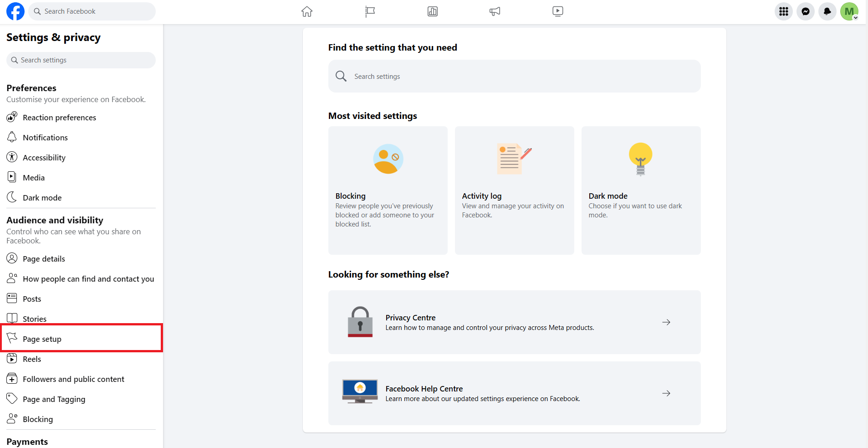Select Reaction preferences in the sidebar
The width and height of the screenshot is (868, 448).
[59, 118]
